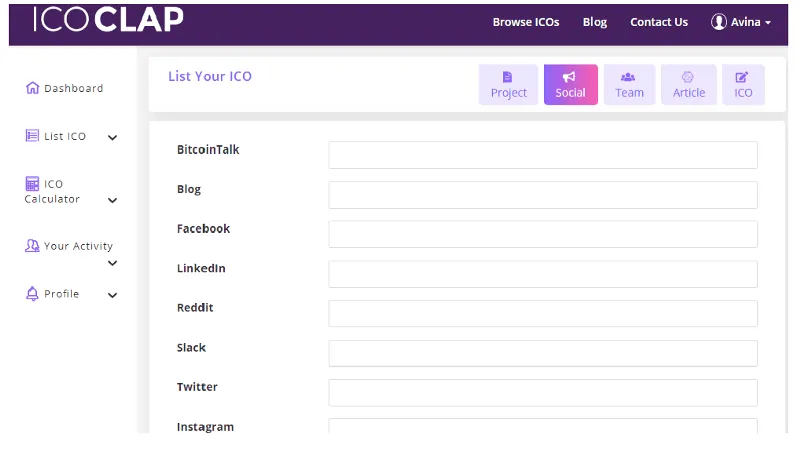This screenshot has height=455, width=800.
Task: Click the Dashboard home icon
Action: (x=32, y=88)
